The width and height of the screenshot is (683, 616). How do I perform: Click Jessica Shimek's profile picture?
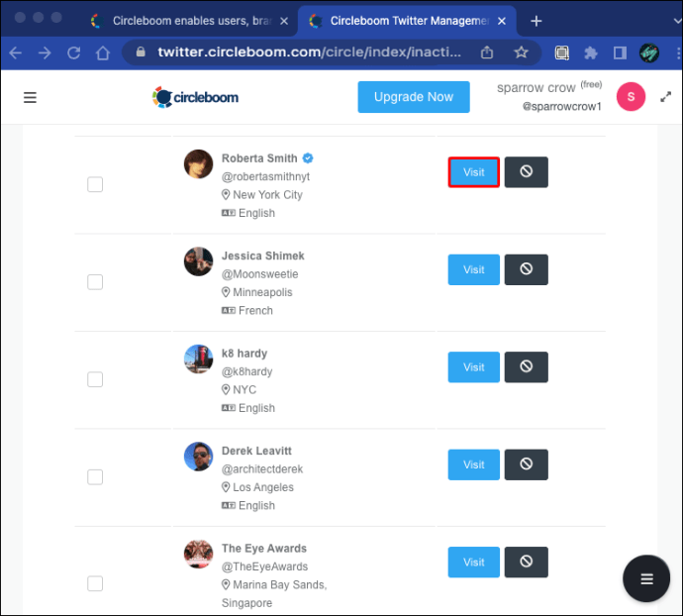pyautogui.click(x=198, y=261)
